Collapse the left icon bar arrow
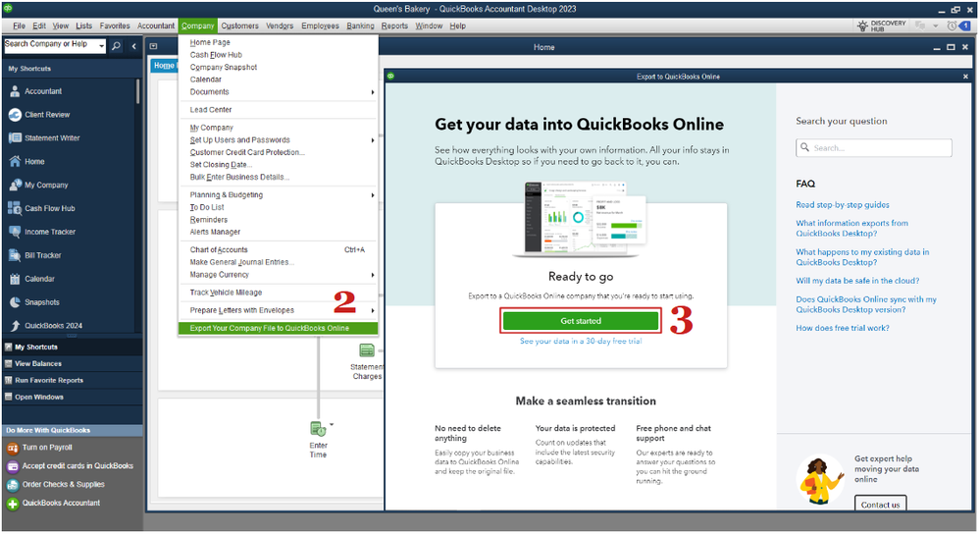 (x=133, y=46)
